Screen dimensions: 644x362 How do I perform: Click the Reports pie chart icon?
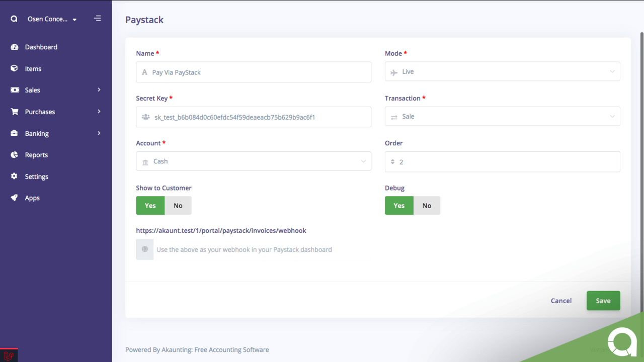(x=15, y=155)
